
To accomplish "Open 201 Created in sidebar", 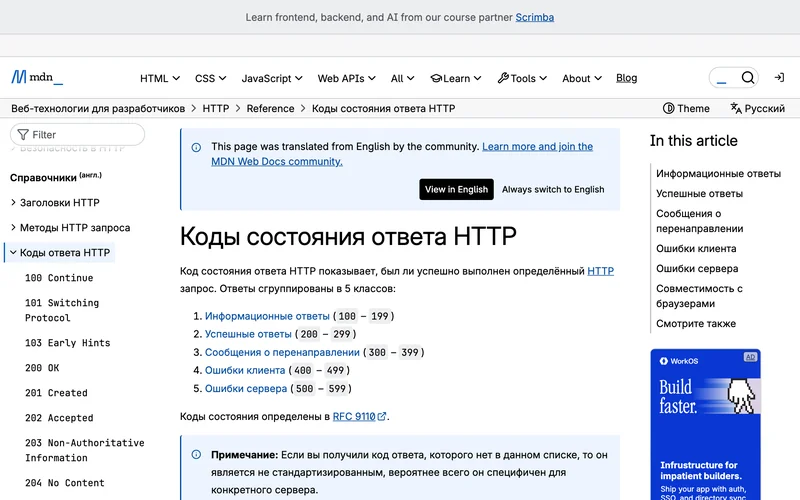I will pos(56,393).
